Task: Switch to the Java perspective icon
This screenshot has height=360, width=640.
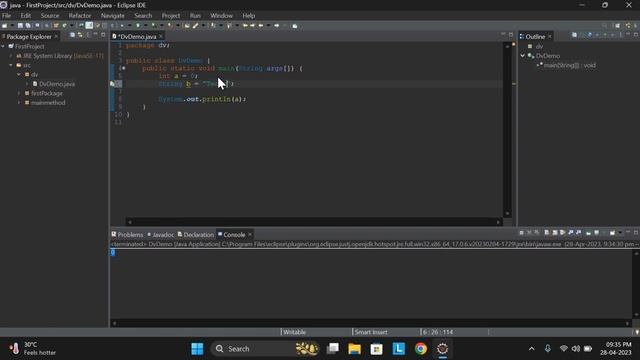Action: pyautogui.click(x=629, y=26)
